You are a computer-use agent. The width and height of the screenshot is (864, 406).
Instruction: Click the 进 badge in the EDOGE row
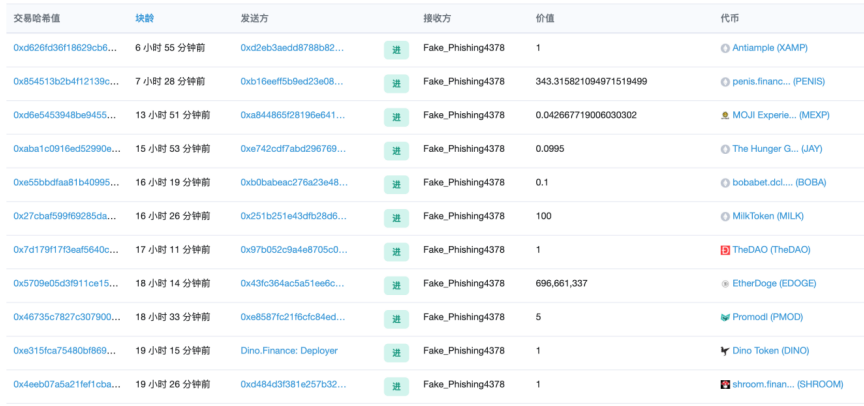coord(396,286)
